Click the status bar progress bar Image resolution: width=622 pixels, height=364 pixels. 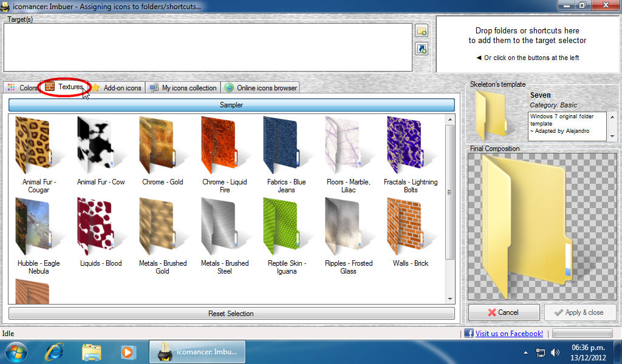[582, 334]
